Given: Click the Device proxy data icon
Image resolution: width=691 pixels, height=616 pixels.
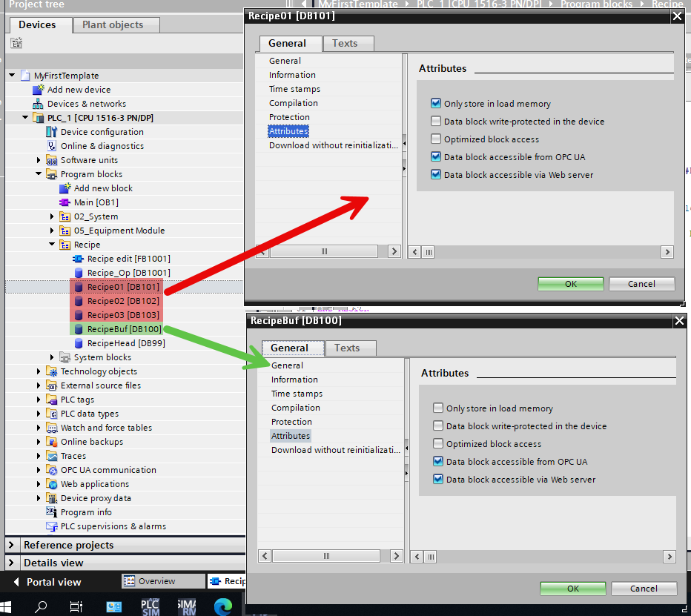Looking at the screenshot, I should click(52, 498).
